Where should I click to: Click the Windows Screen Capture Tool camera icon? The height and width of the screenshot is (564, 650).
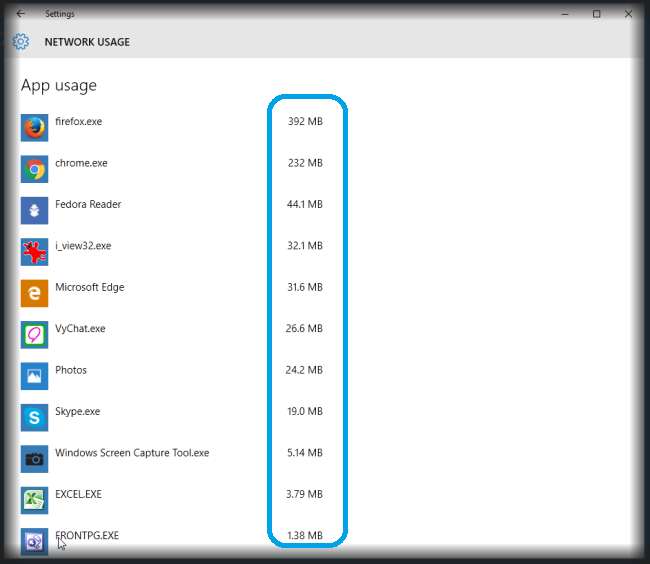[34, 459]
